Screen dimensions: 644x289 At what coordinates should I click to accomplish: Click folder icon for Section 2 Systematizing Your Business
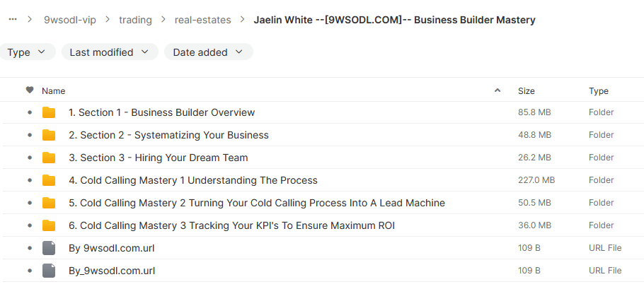point(49,135)
